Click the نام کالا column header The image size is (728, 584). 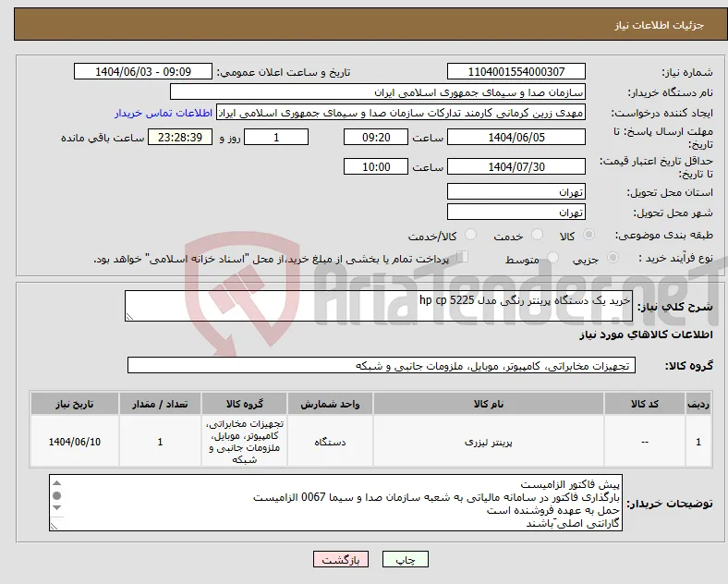coord(489,404)
